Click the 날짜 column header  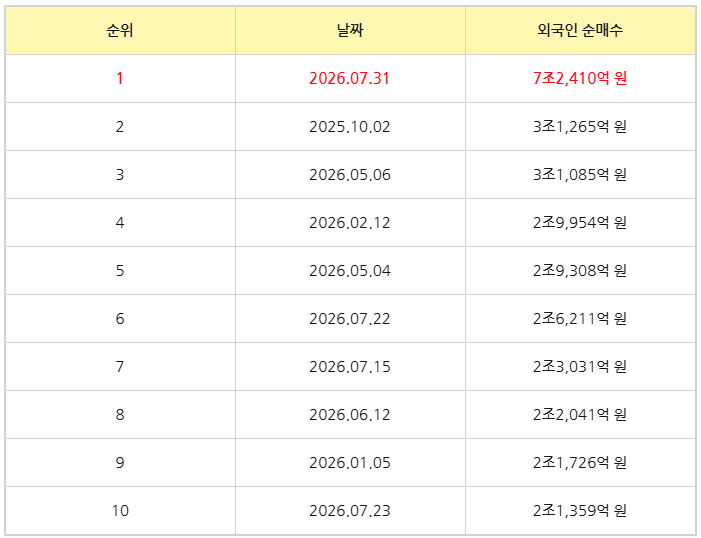click(x=350, y=30)
